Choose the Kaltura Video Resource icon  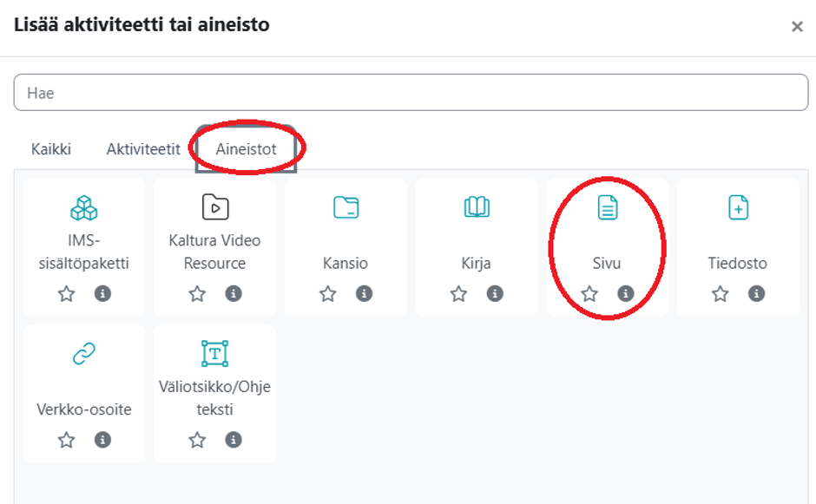215,207
